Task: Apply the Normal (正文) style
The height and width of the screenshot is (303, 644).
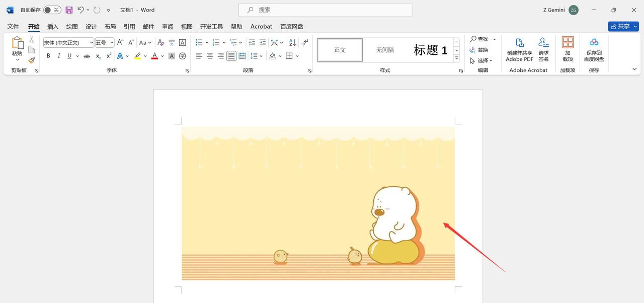Action: (x=340, y=50)
